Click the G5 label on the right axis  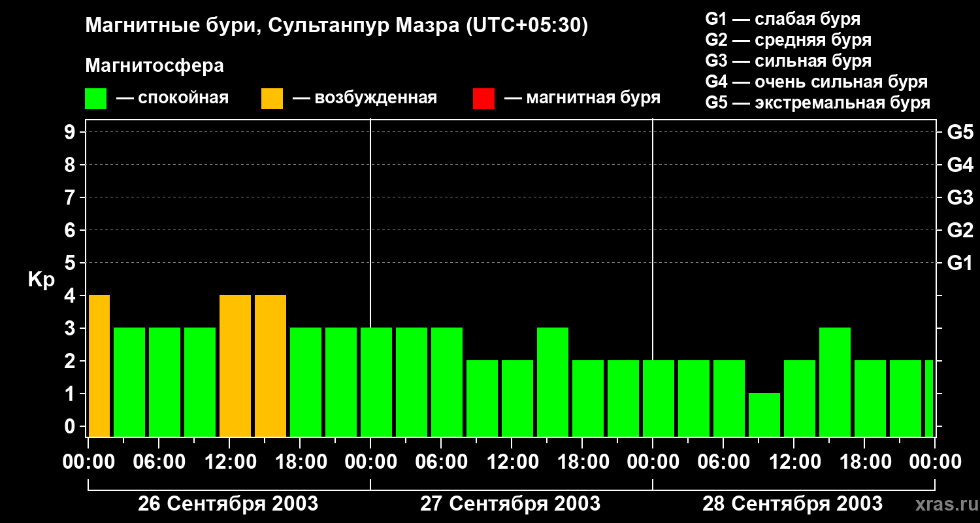(960, 132)
